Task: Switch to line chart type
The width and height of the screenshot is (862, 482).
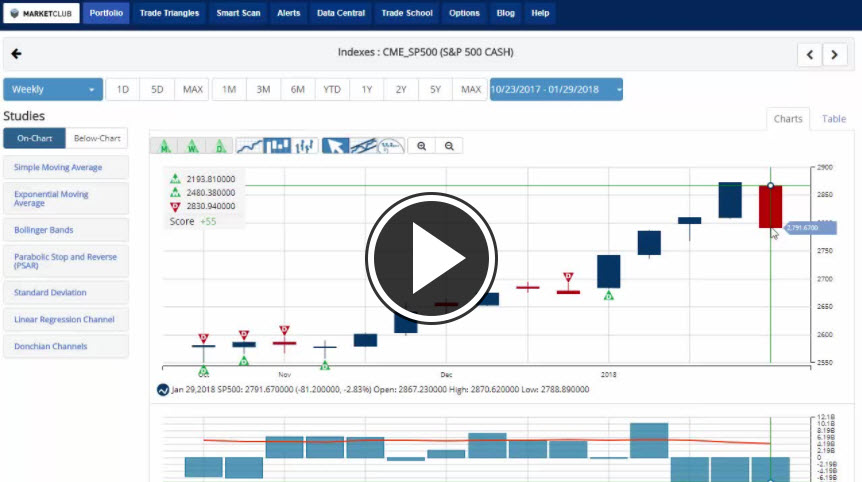Action: pyautogui.click(x=250, y=146)
